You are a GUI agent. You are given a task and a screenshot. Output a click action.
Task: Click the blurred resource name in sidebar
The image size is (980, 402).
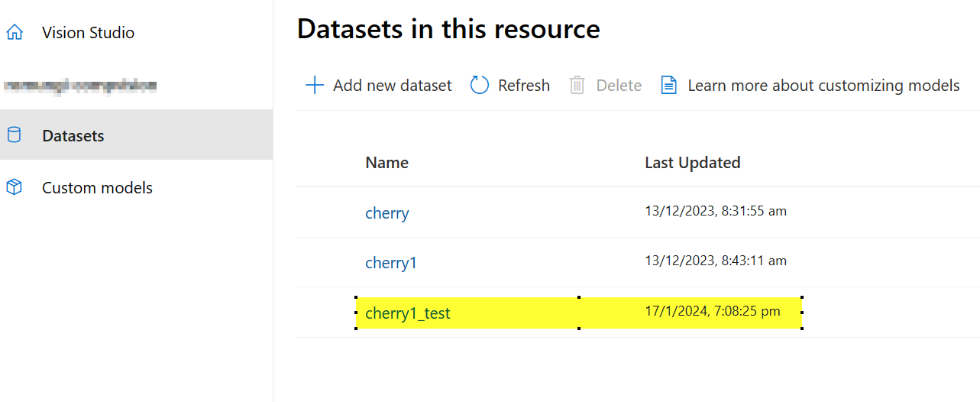coord(80,86)
